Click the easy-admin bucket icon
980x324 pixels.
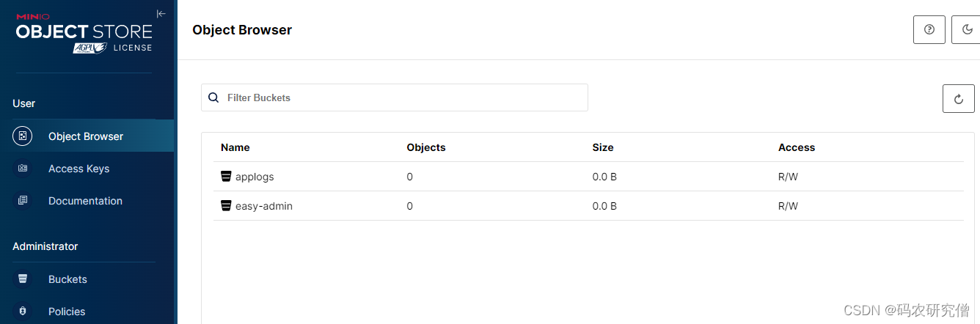coord(226,206)
